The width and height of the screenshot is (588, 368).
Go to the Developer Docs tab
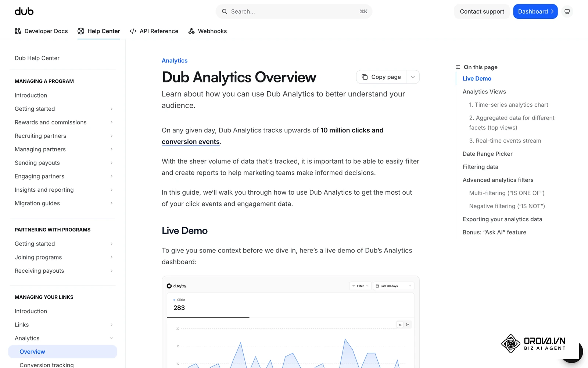pos(41,31)
